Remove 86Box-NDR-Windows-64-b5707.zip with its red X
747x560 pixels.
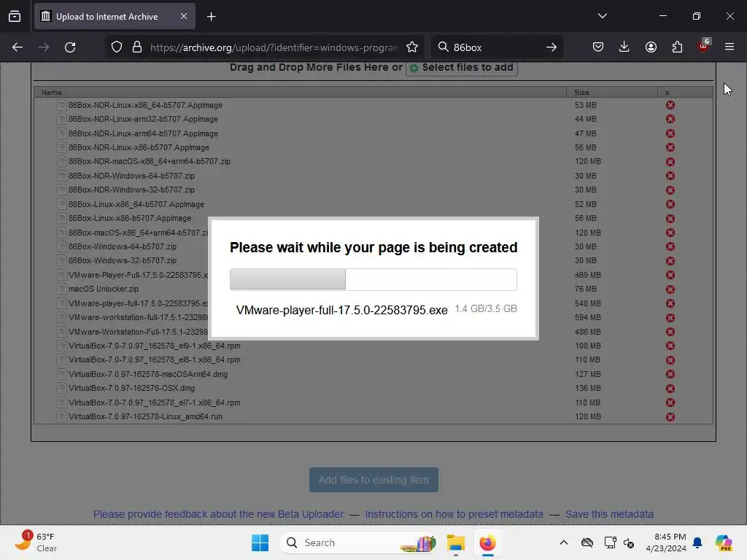670,176
